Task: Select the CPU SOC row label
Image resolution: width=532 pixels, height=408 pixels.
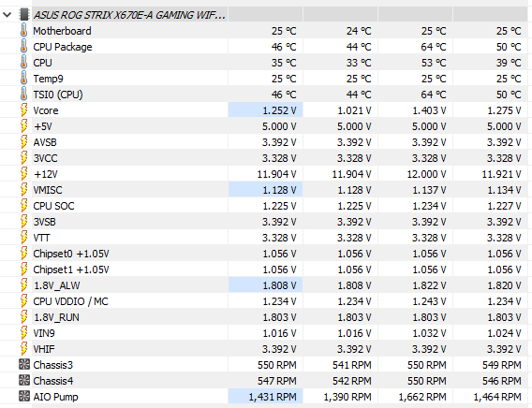Action: point(53,206)
